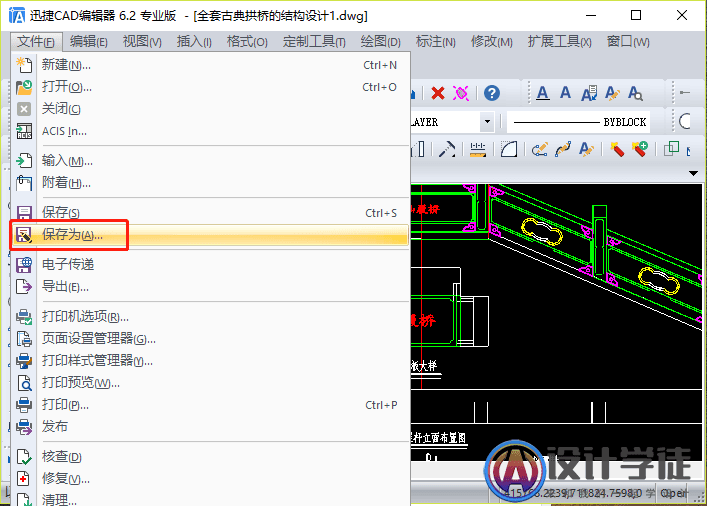Click the A text import icon with document
Viewport: 707px width, 506px height.
point(589,93)
